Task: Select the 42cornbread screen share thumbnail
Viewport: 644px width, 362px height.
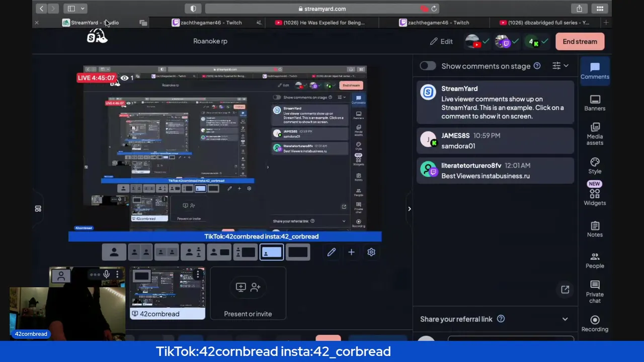Action: (x=168, y=293)
